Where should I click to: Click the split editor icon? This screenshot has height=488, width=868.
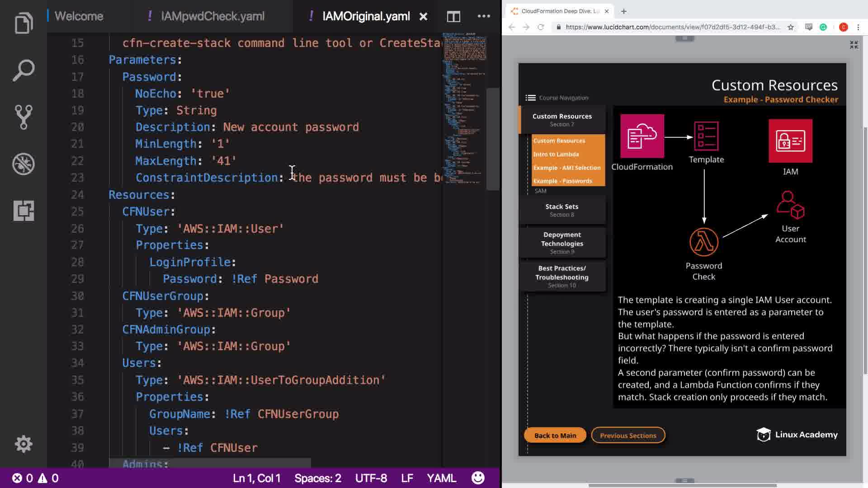pyautogui.click(x=453, y=17)
